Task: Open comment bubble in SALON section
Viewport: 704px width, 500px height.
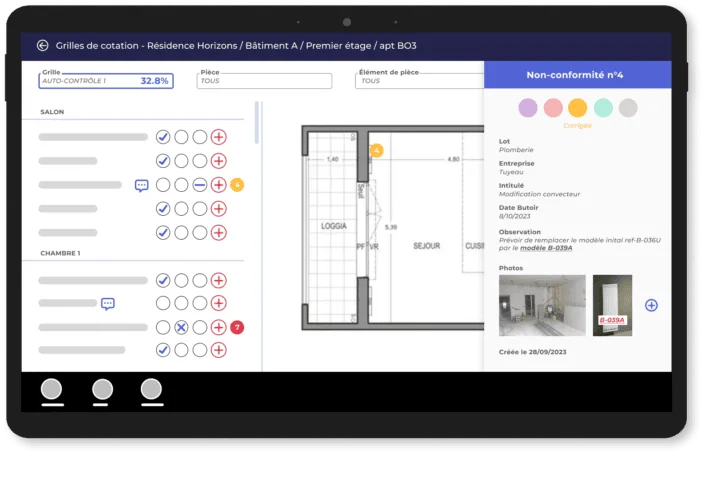Action: (x=141, y=185)
